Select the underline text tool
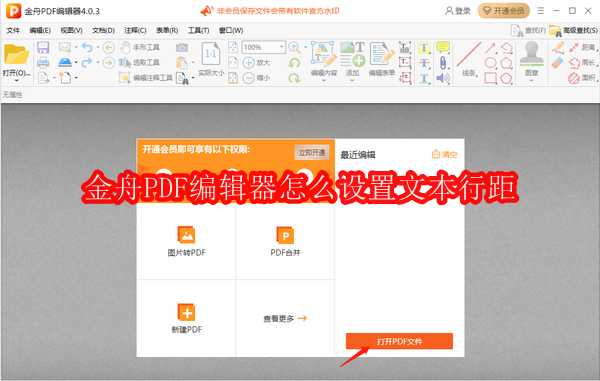Screen dimensions: 600x381 click(424, 78)
